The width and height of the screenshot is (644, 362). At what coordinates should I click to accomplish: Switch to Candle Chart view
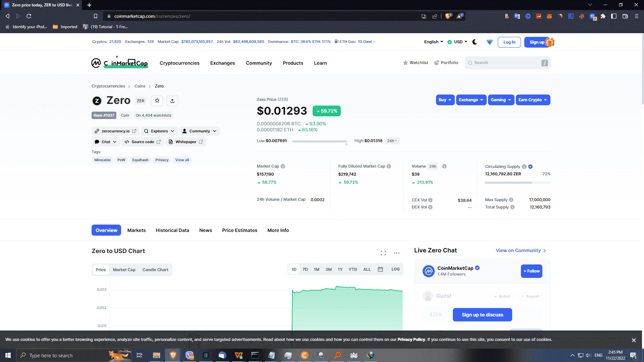click(155, 270)
